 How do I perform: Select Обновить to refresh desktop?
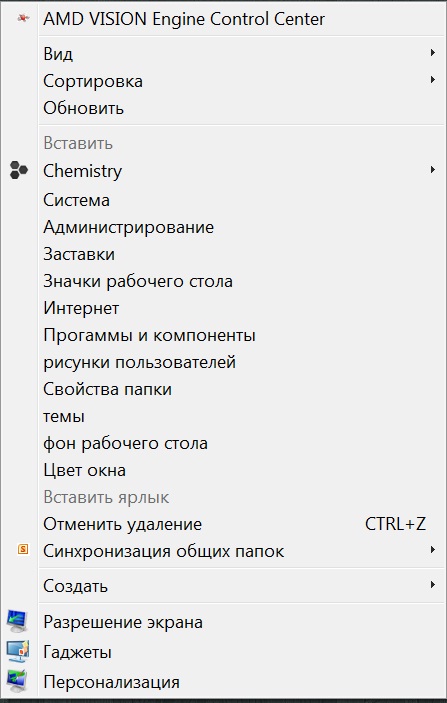click(x=242, y=108)
